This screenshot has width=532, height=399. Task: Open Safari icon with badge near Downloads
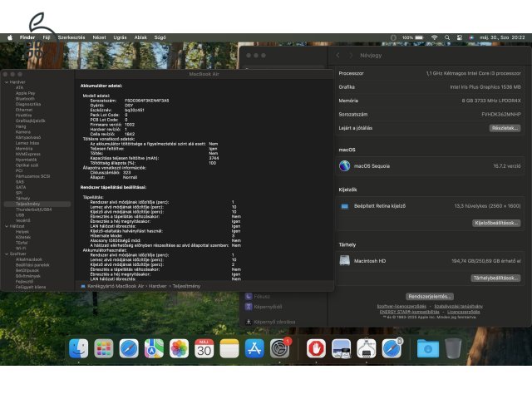pyautogui.click(x=392, y=348)
